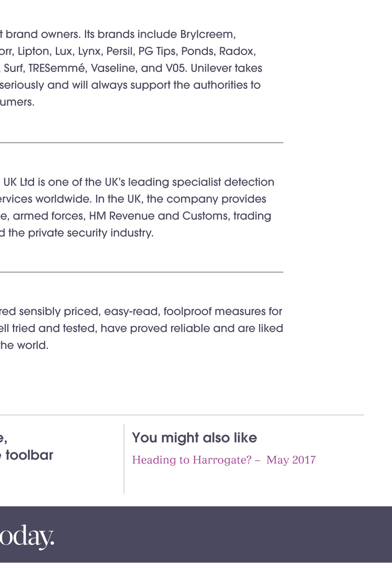Click the long horizontal rule above 'You might also like'
Screen dimensions: 392x563
tap(182, 415)
